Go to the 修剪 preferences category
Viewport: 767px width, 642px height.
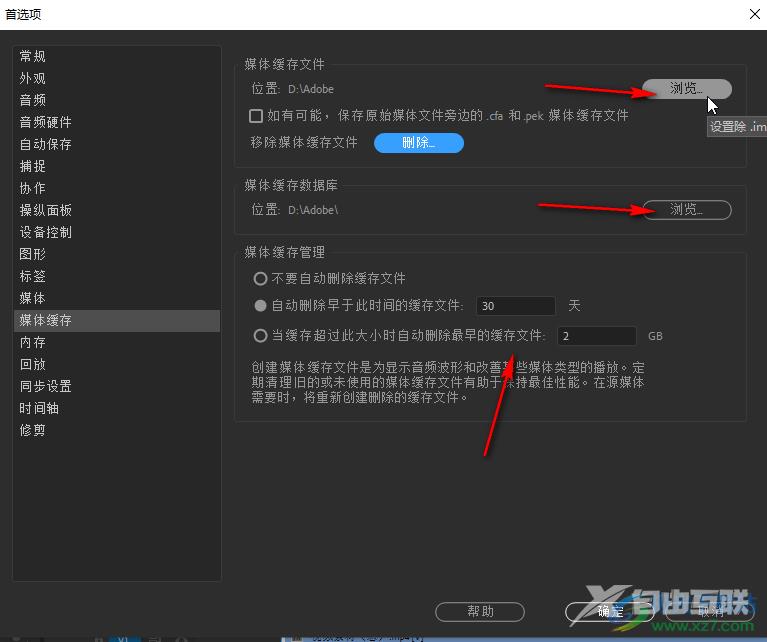pyautogui.click(x=116, y=431)
